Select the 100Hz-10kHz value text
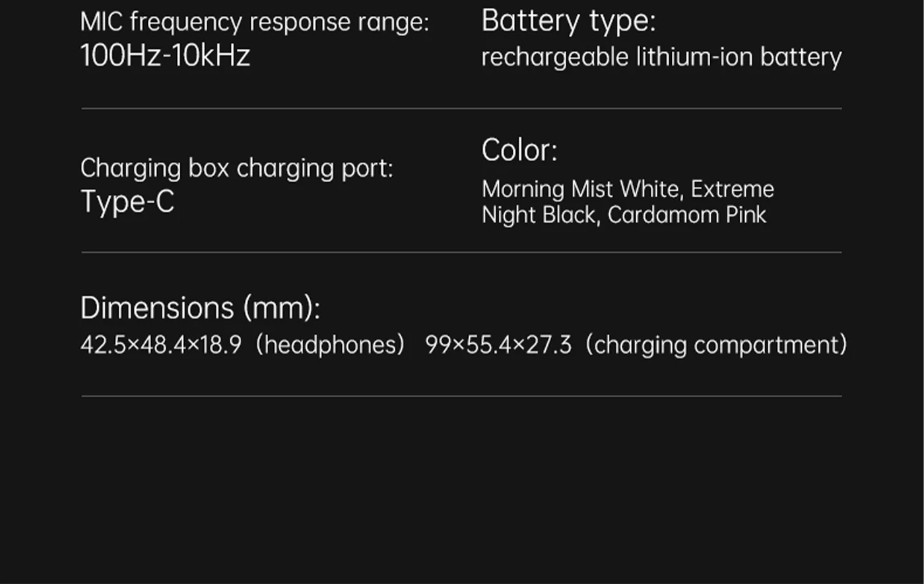This screenshot has width=924, height=584. click(x=165, y=55)
